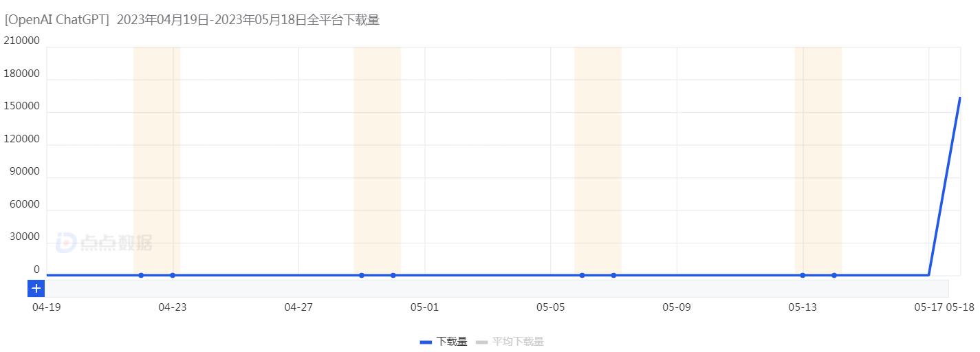Viewport: 980px width, 352px height.
Task: Click the blue plus icon below chart
Action: pyautogui.click(x=36, y=289)
